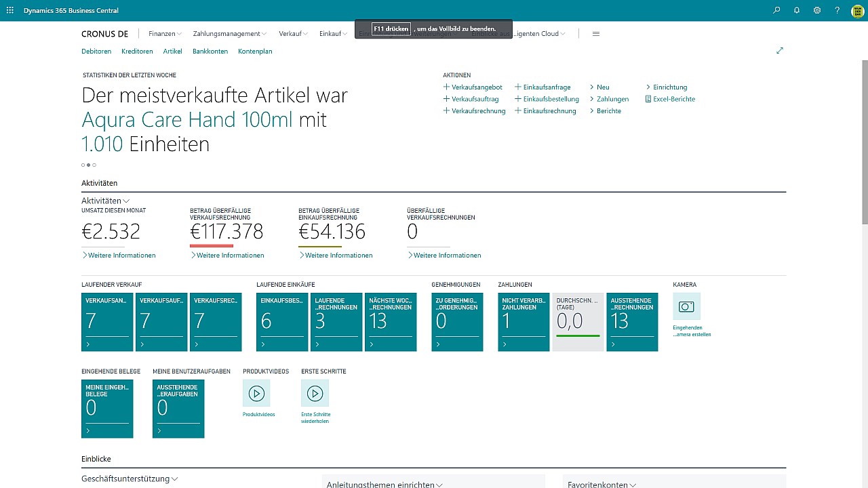Open the Zahlungsmanagement dropdown
This screenshot has height=488, width=868.
coord(229,34)
